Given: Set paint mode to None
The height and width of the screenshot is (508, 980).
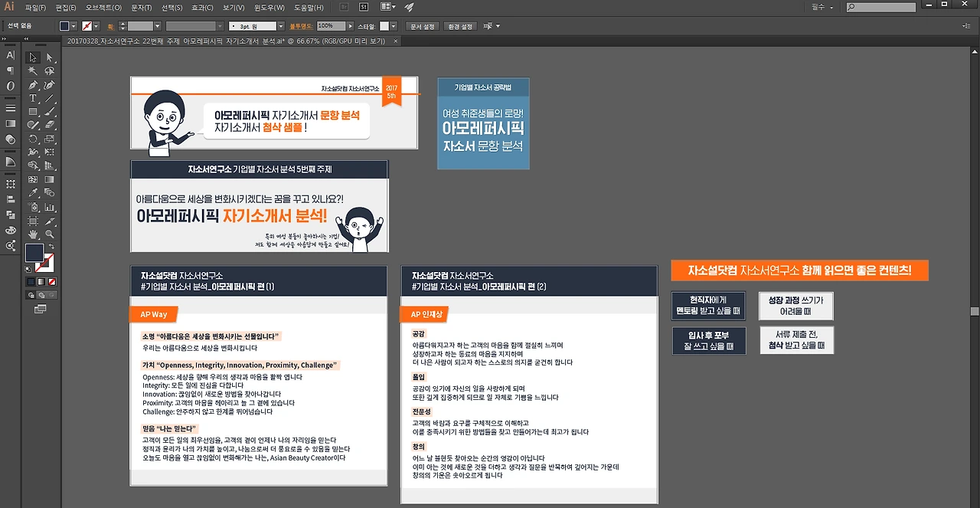Looking at the screenshot, I should (x=51, y=282).
